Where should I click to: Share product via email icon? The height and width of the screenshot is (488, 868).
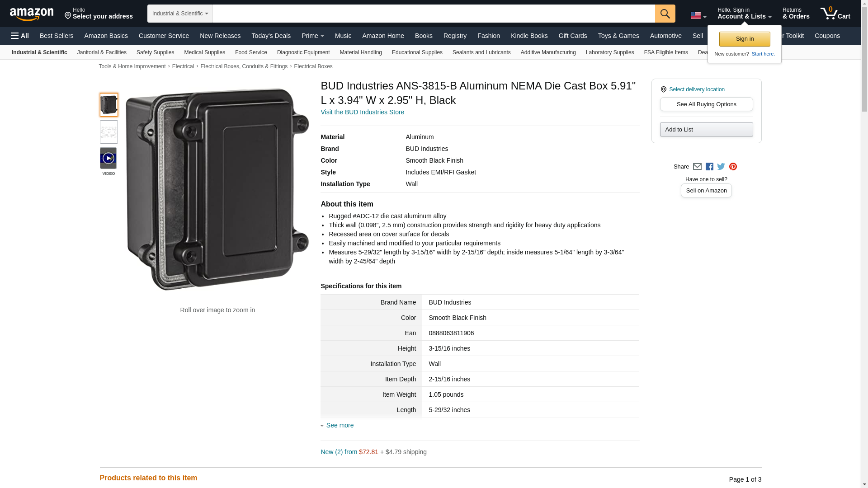coord(697,167)
